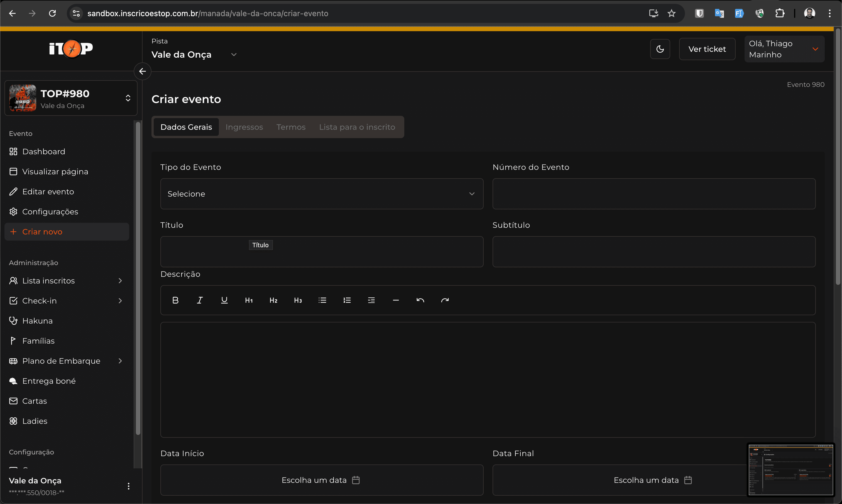Click the screenshot preview thumbnail
This screenshot has width=842, height=504.
pyautogui.click(x=790, y=470)
